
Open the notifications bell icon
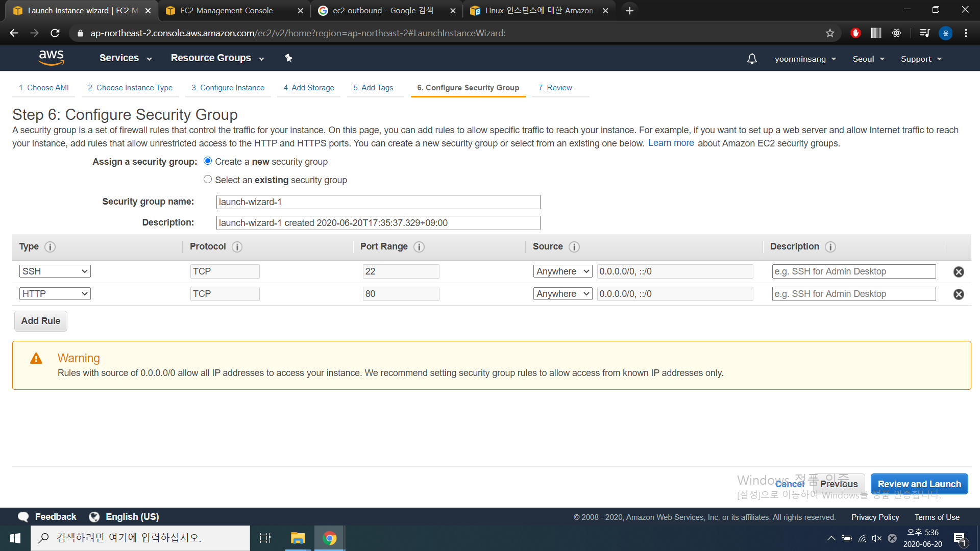pos(752,59)
